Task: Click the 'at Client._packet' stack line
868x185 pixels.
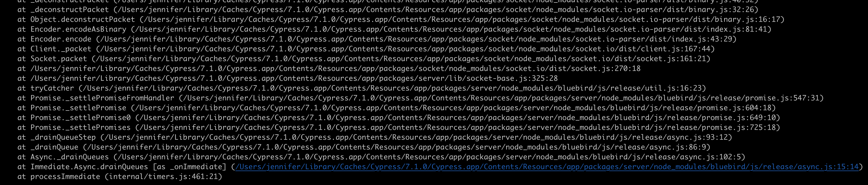Action: coord(366,49)
